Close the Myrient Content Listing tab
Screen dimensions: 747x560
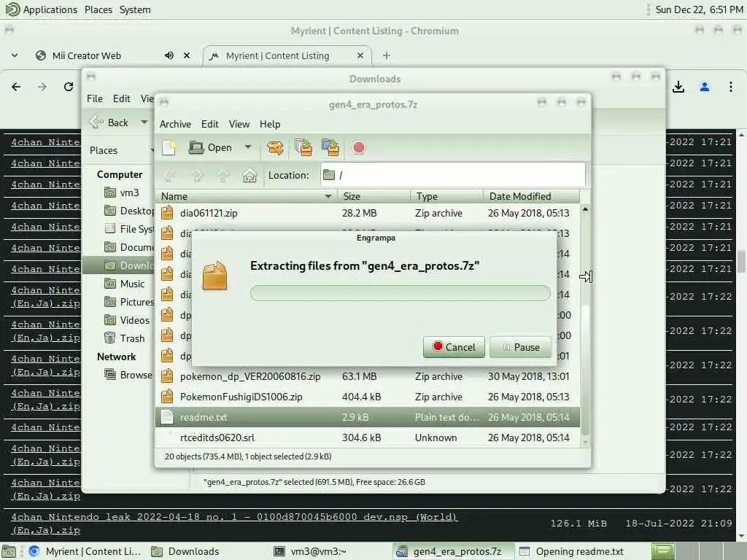(360, 55)
